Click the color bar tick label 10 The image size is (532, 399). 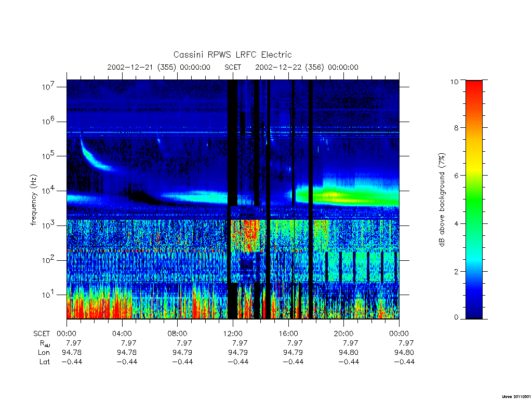coord(454,82)
